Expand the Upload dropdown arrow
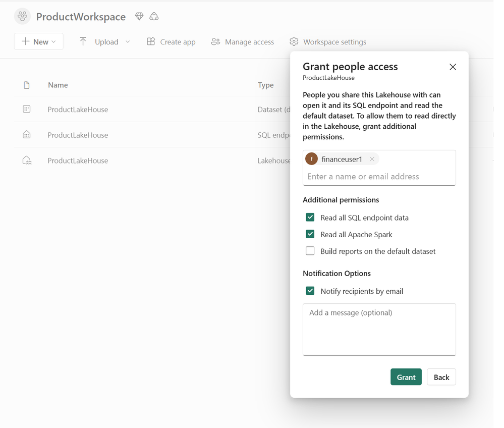This screenshot has height=428, width=504. [128, 41]
